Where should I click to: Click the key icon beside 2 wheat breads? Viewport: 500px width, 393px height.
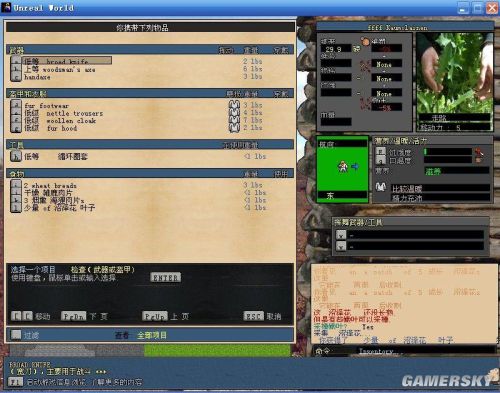point(16,185)
